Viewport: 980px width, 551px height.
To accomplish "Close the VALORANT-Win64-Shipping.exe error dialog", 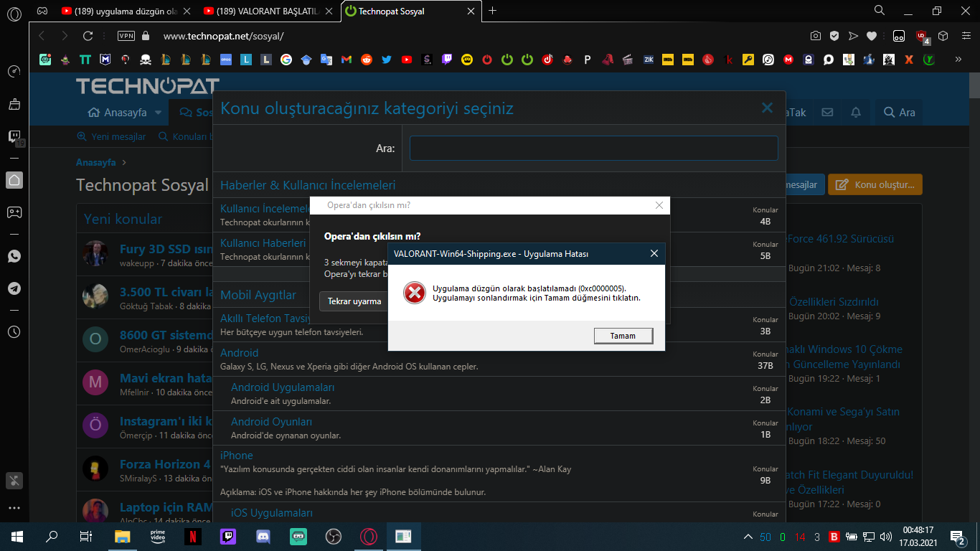I will pyautogui.click(x=654, y=253).
